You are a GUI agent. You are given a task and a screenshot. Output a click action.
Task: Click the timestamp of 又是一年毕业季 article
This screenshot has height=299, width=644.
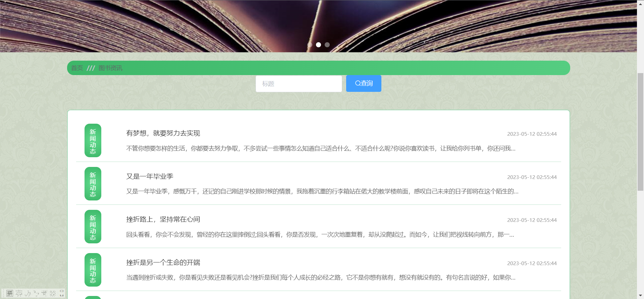click(x=532, y=177)
